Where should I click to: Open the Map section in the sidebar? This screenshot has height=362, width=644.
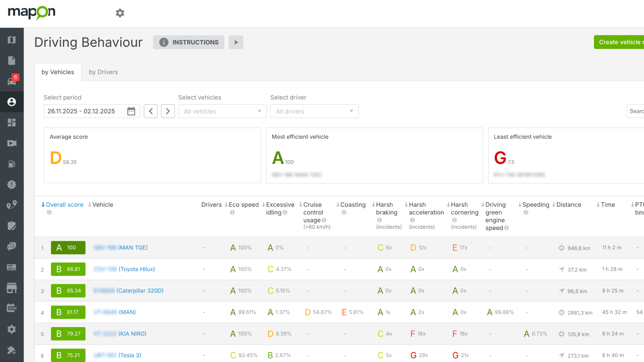pyautogui.click(x=12, y=39)
